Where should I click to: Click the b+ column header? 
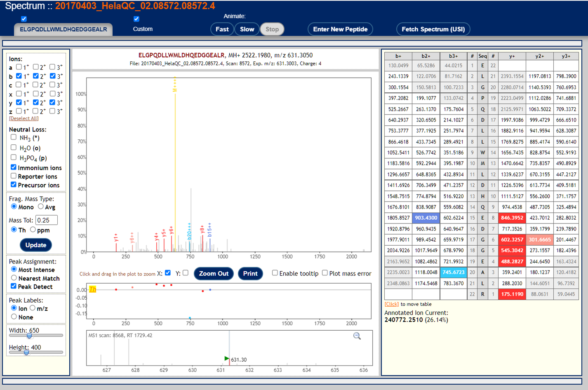pos(398,56)
